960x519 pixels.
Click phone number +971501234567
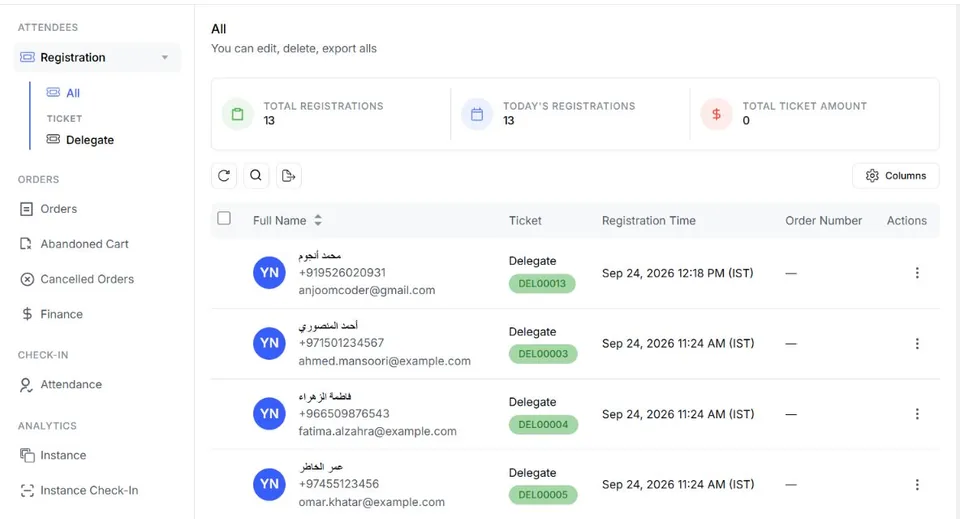coord(341,343)
